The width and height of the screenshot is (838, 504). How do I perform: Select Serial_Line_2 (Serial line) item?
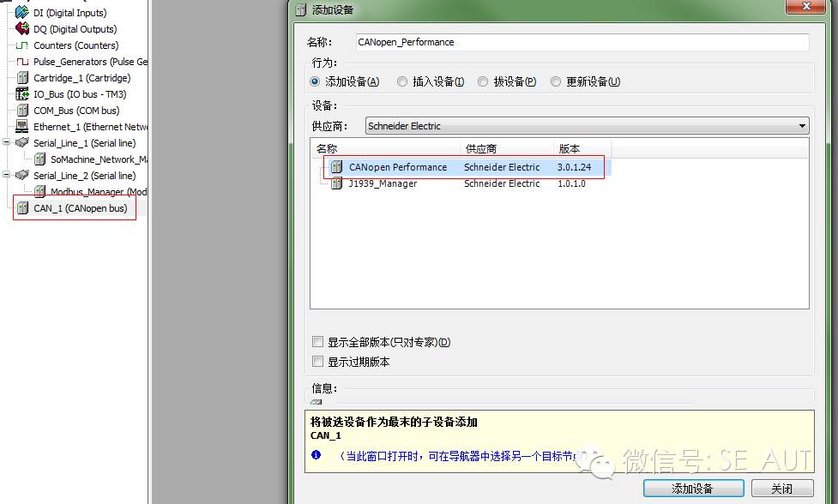point(84,176)
